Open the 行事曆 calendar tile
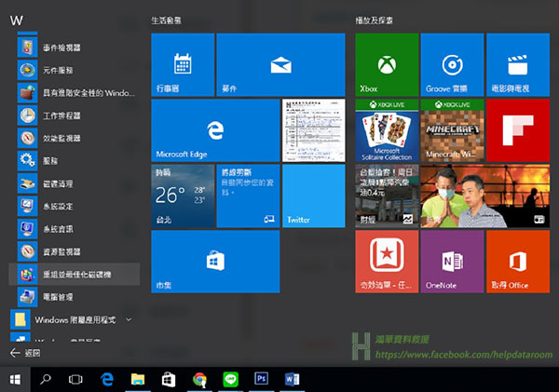Viewport: 559px width, 392px height. click(x=183, y=65)
